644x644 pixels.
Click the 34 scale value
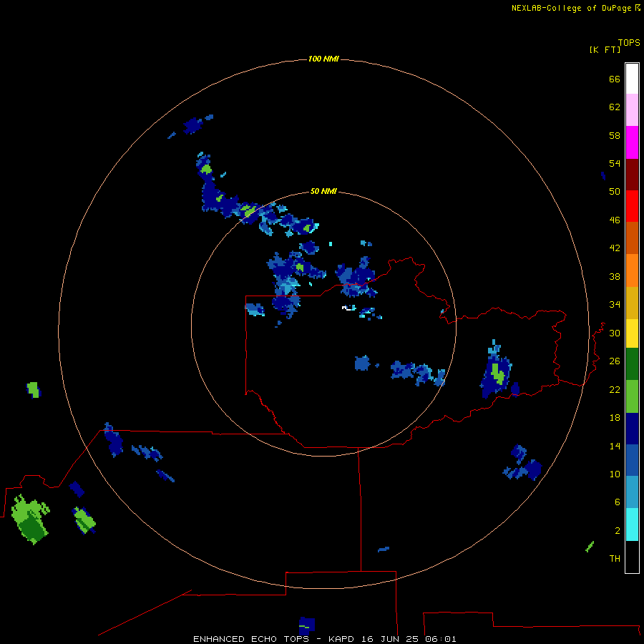(615, 305)
